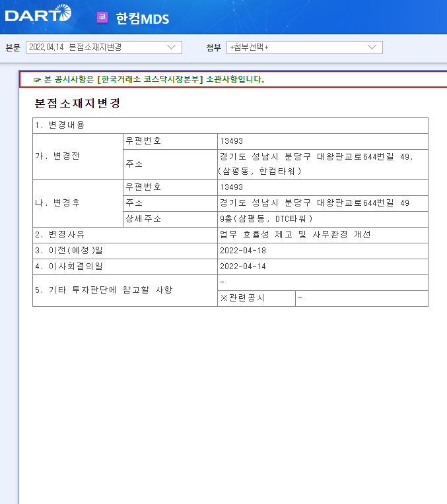Click 주소 label in 변경전 section
This screenshot has height=504, width=447.
coord(134,164)
